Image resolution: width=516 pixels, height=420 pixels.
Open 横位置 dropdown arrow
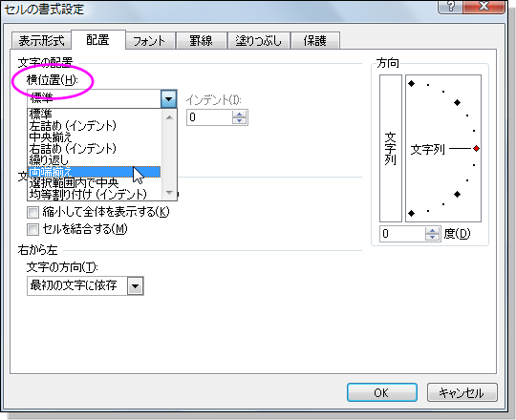(x=168, y=98)
